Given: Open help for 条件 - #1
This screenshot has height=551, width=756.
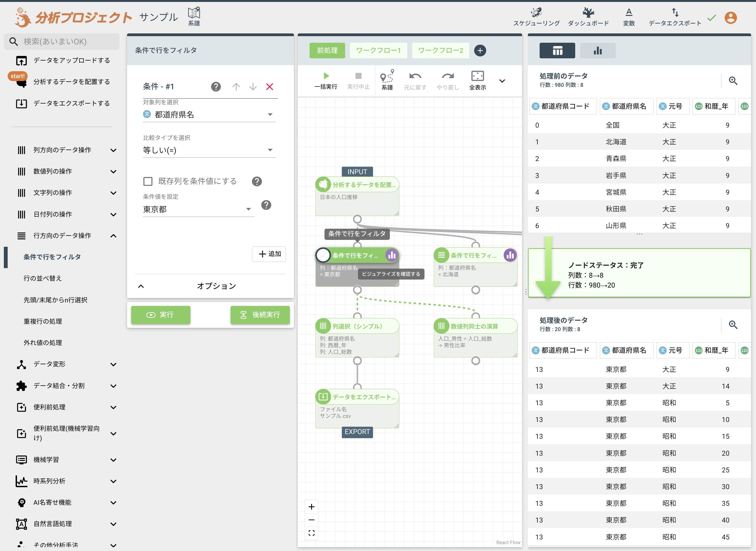Looking at the screenshot, I should coord(216,87).
